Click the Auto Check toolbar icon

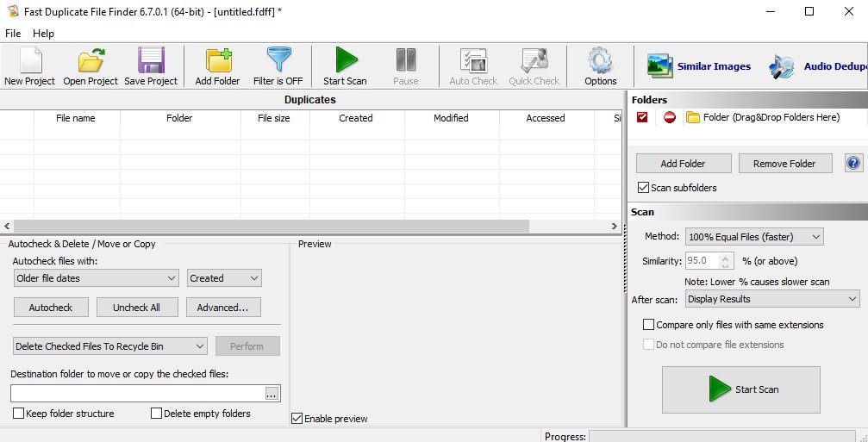[x=473, y=59]
